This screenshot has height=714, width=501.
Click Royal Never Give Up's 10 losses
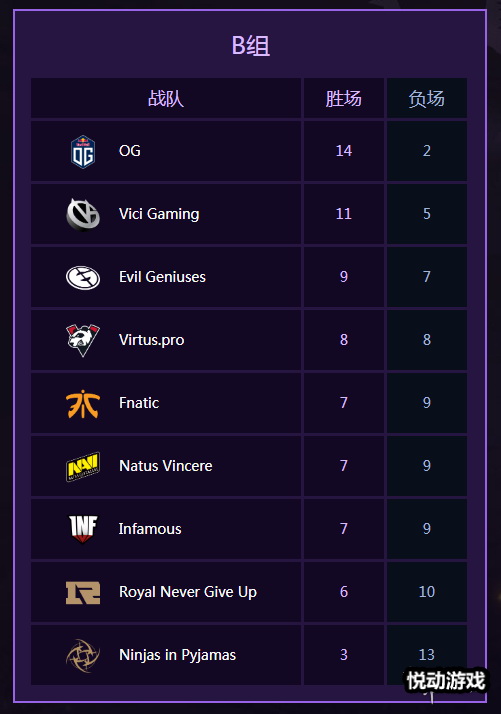pyautogui.click(x=427, y=592)
